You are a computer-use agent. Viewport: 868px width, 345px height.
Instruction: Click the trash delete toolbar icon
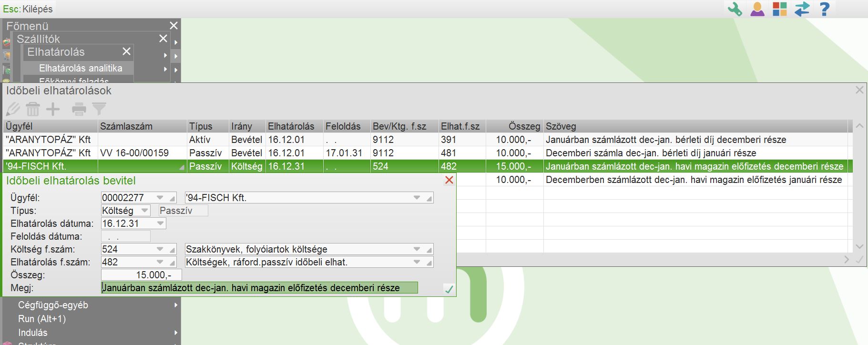coord(33,109)
